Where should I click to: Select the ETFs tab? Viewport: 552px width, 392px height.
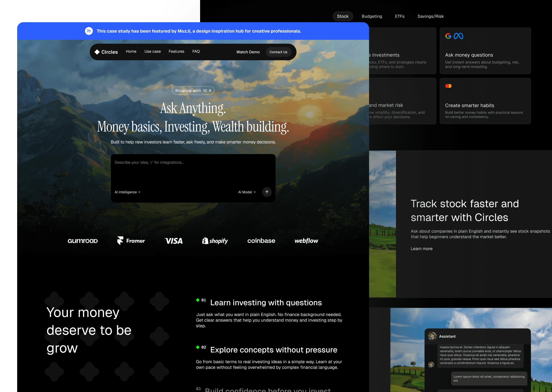[400, 16]
